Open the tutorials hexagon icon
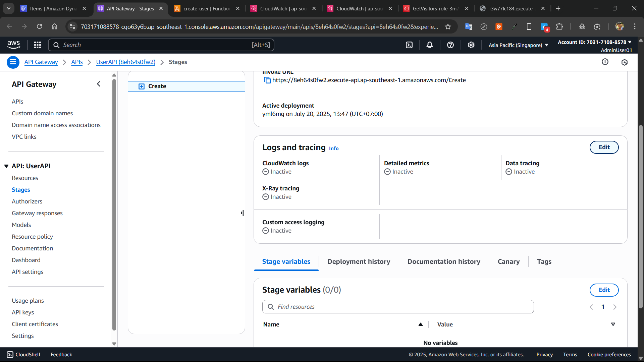 pyautogui.click(x=625, y=62)
